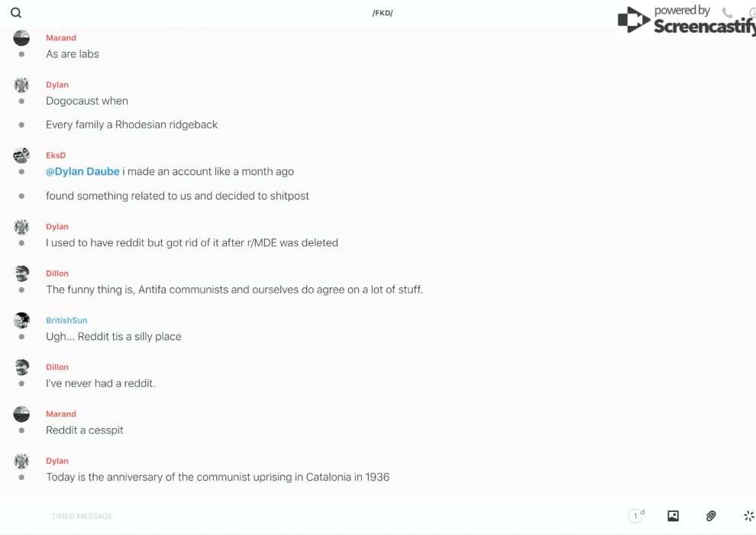Screen dimensions: 756x535
Task: Click the BritishSun username
Action: pyautogui.click(x=66, y=320)
